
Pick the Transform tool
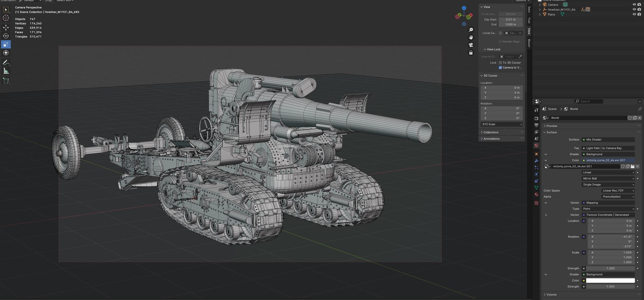[6, 53]
